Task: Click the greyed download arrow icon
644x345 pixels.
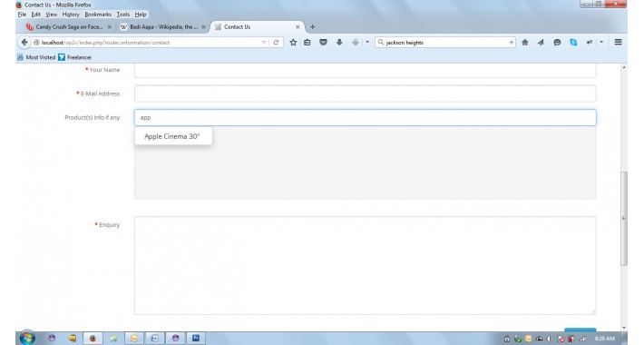Action: [356, 43]
